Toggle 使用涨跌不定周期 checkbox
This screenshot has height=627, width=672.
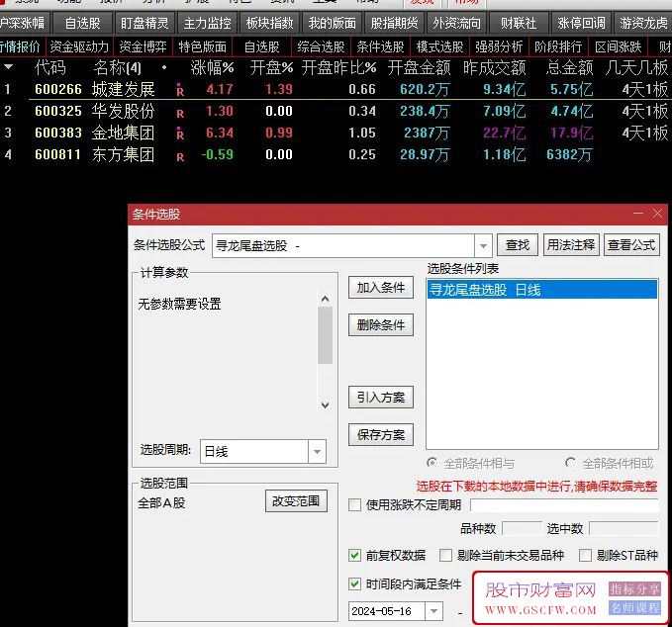pos(354,504)
